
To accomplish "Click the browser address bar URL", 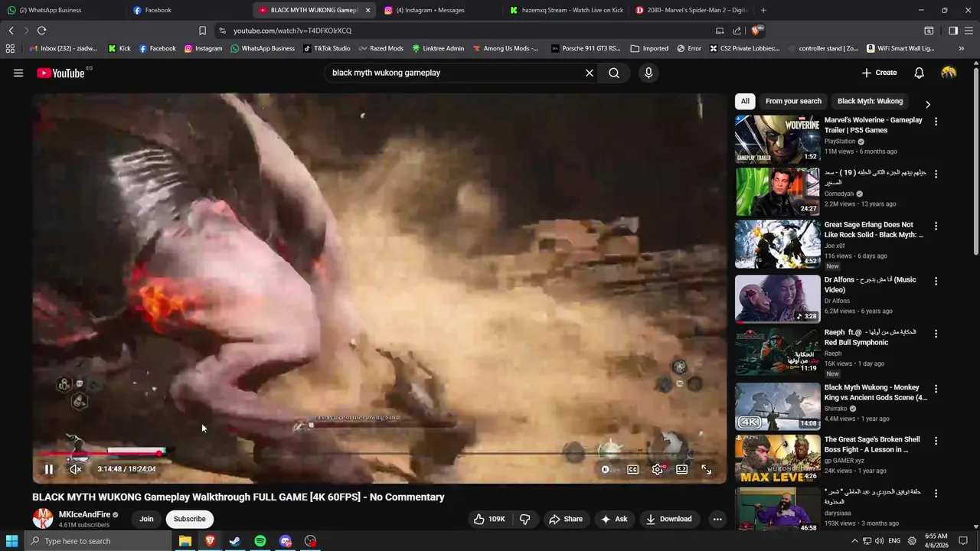I will tap(292, 31).
